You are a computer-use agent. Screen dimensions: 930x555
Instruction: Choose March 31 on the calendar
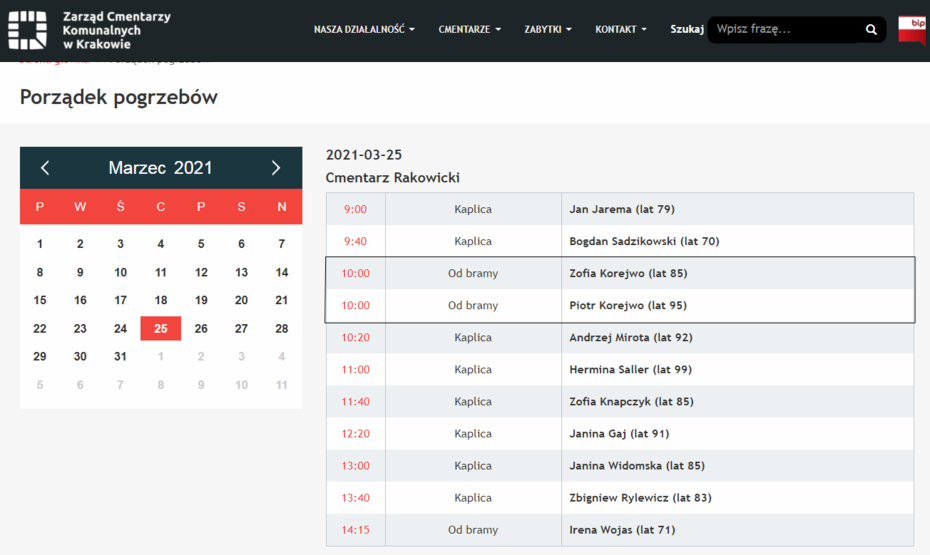pos(120,357)
